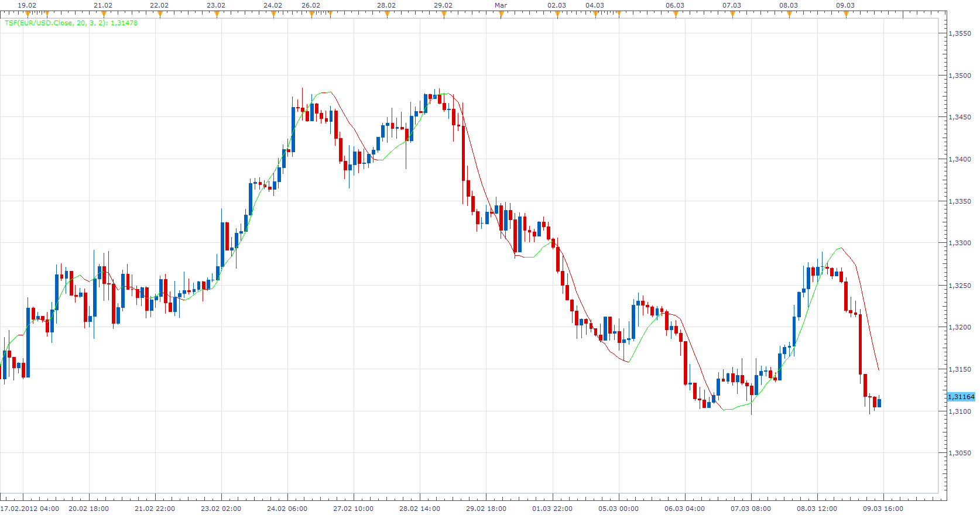Click the 1,3350 price axis label
This screenshot has height=515, width=980.
960,201
